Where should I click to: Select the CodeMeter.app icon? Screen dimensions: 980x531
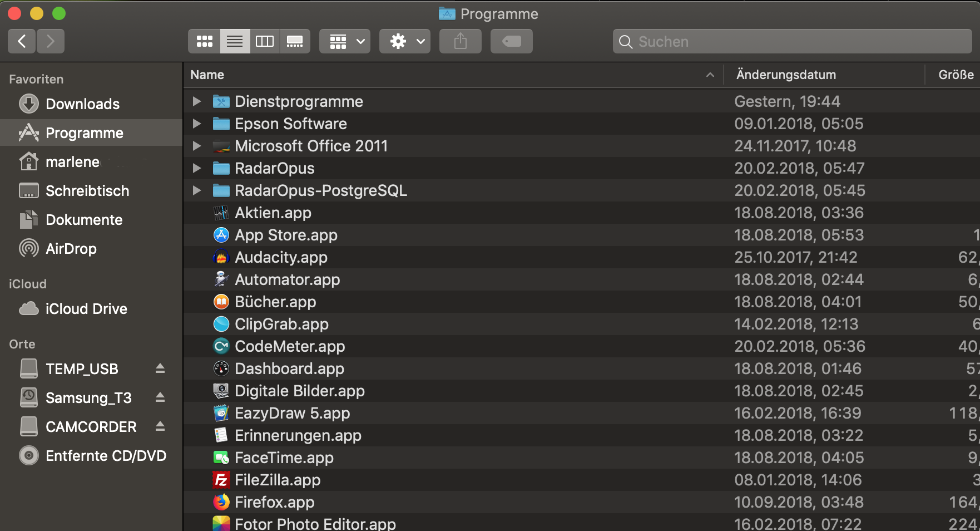click(x=221, y=346)
